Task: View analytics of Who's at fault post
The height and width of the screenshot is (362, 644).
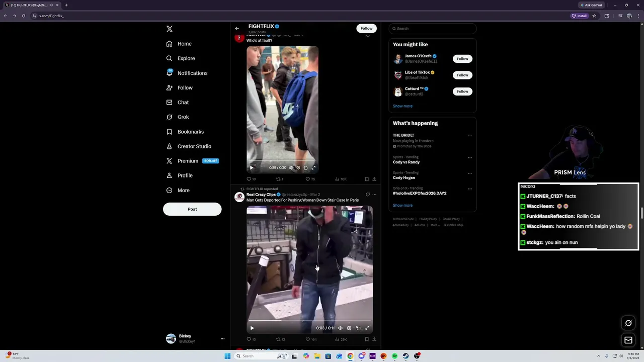Action: (341, 179)
